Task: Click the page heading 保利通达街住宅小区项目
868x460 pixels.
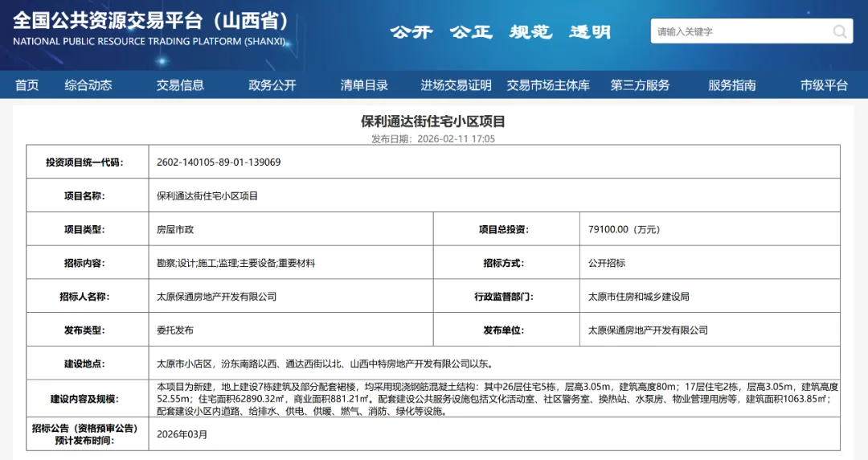Action: (433, 121)
